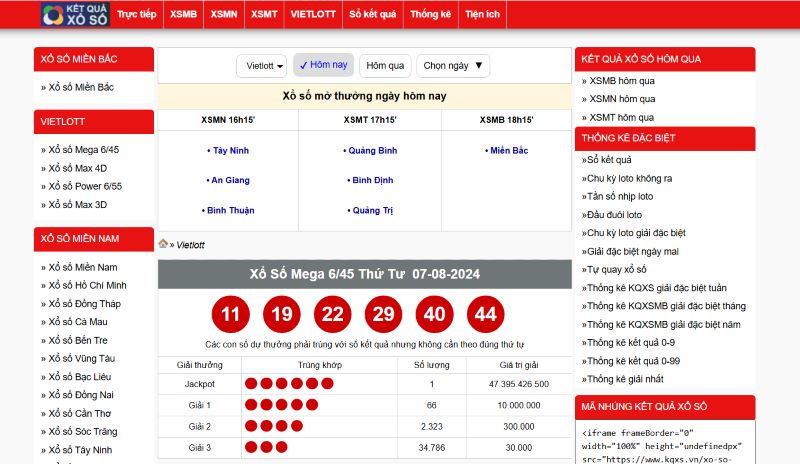Open the Tiện ích navigation item
This screenshot has height=464, width=800.
(x=482, y=15)
